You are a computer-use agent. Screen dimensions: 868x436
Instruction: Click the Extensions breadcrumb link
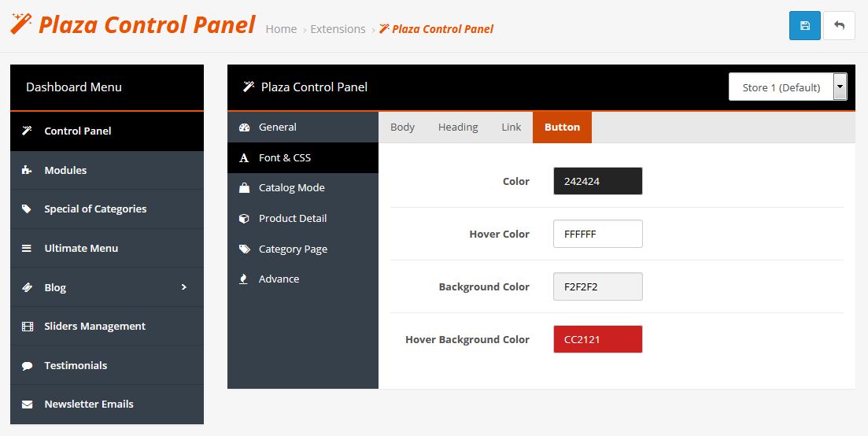(338, 29)
